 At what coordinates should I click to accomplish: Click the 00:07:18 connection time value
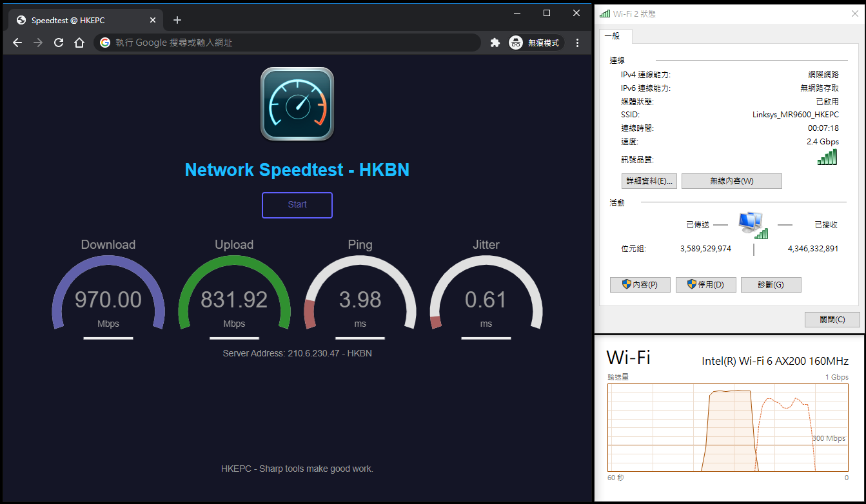[823, 128]
